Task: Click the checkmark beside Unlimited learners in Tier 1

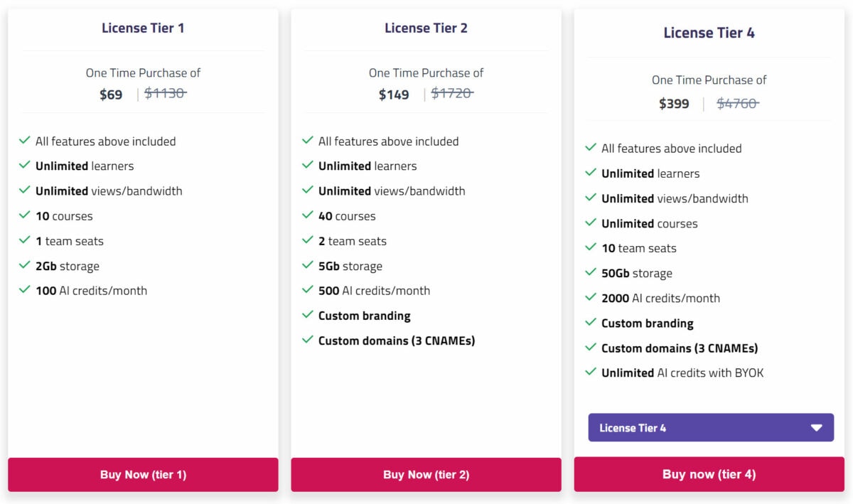Action: click(23, 166)
